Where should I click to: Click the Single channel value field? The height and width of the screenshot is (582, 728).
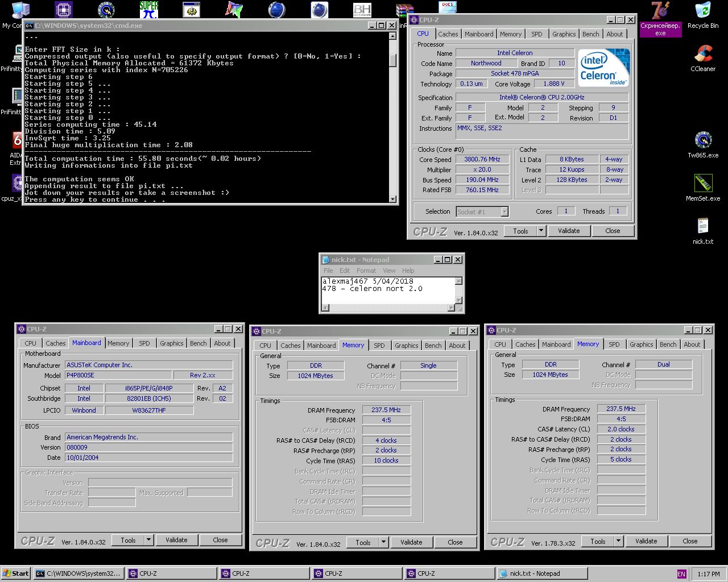[429, 365]
